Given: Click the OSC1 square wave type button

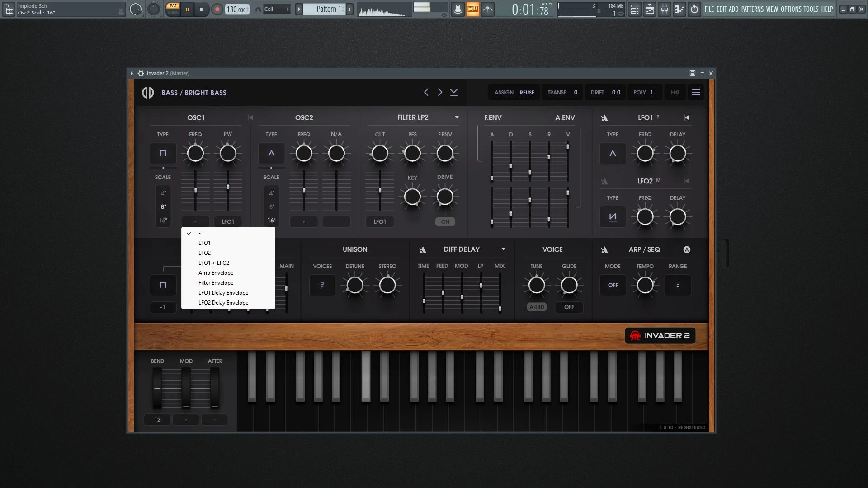Looking at the screenshot, I should pos(163,154).
